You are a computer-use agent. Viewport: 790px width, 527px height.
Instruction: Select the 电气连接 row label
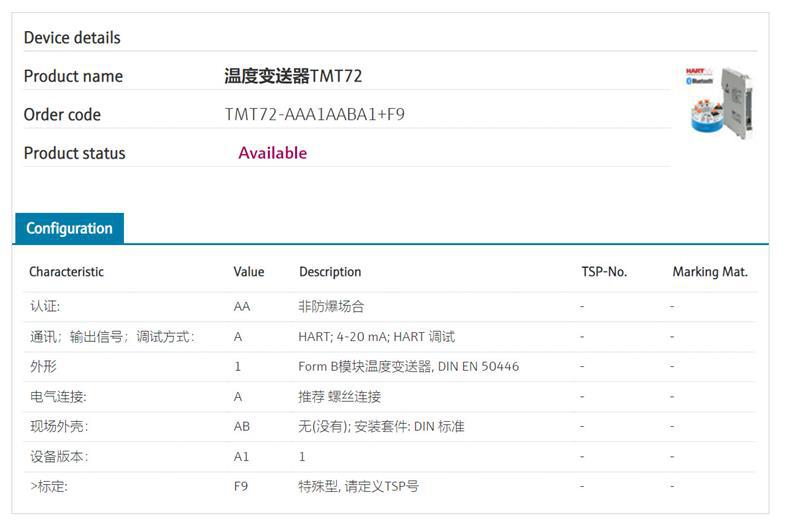pos(59,397)
